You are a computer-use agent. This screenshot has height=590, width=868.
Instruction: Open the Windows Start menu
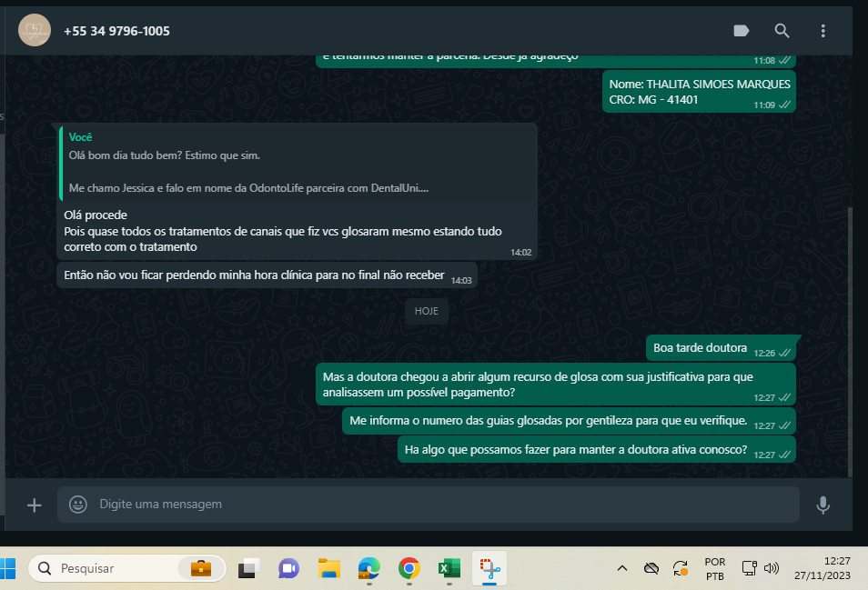[x=8, y=568]
